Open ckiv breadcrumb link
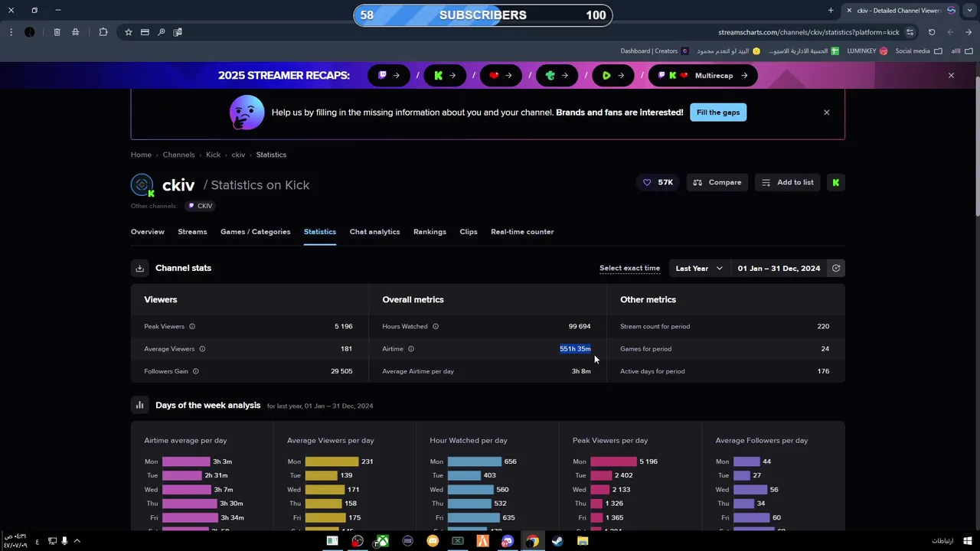 click(x=238, y=155)
